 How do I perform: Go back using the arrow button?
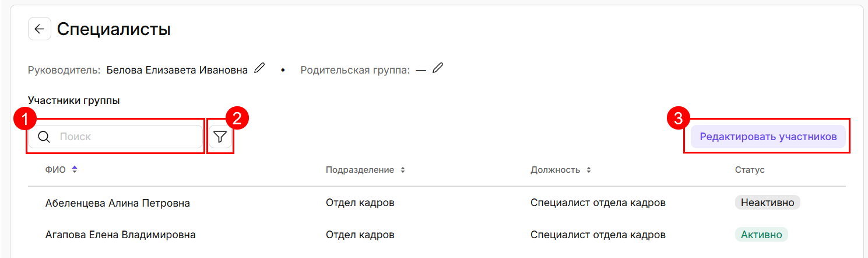pos(39,29)
